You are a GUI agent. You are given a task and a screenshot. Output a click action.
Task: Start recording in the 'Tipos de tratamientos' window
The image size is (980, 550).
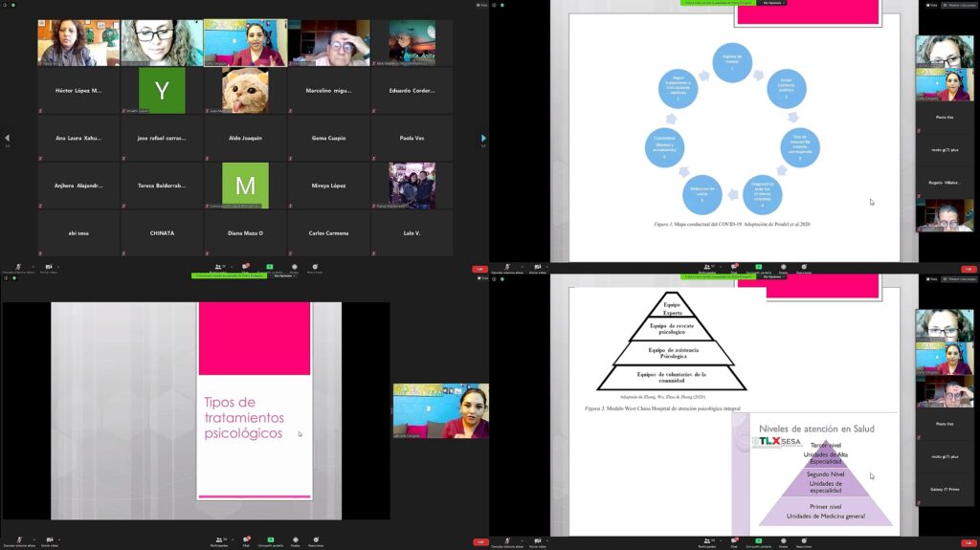[x=293, y=541]
